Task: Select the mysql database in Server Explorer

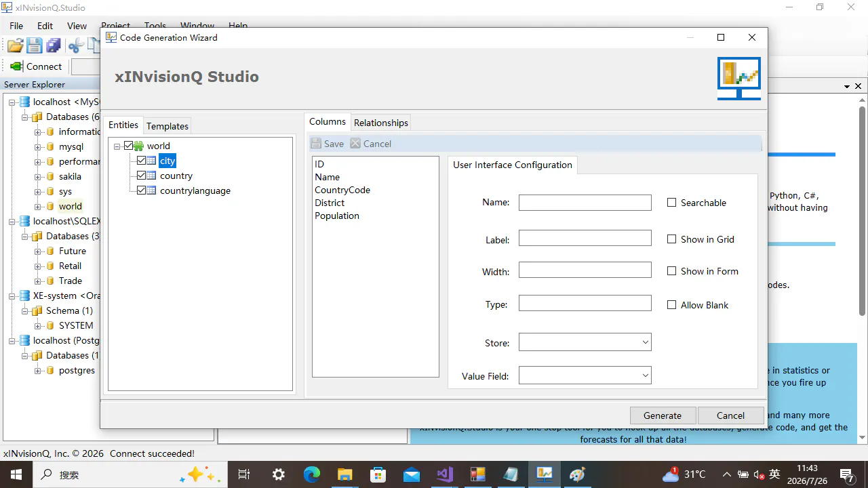Action: (x=71, y=146)
